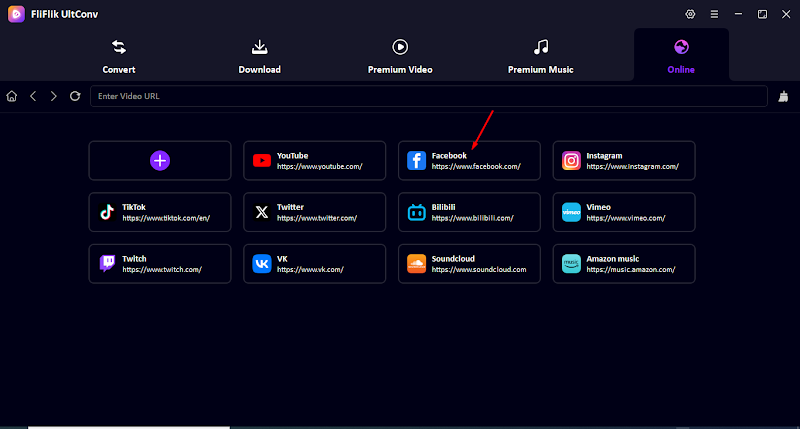Image resolution: width=800 pixels, height=429 pixels.
Task: Click the Instagram logo icon
Action: [x=571, y=161]
